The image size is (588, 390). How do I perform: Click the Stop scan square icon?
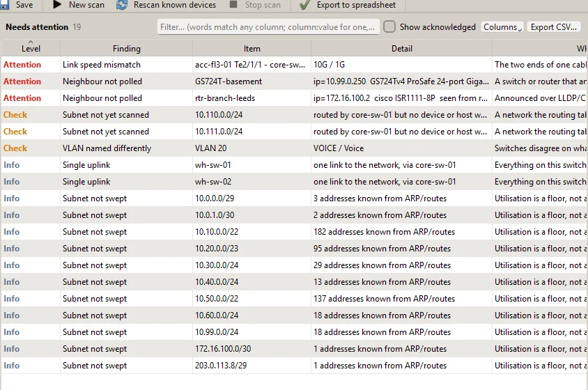[233, 4]
